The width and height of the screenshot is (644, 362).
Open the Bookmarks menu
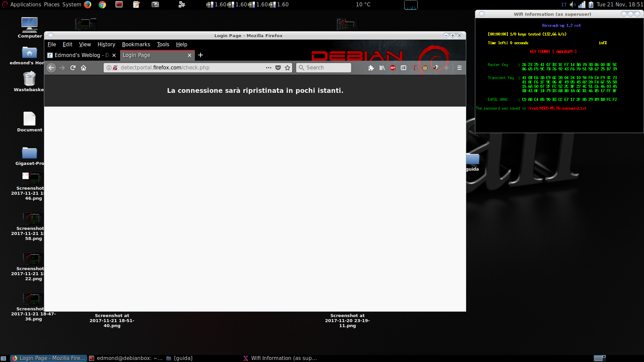pos(136,44)
